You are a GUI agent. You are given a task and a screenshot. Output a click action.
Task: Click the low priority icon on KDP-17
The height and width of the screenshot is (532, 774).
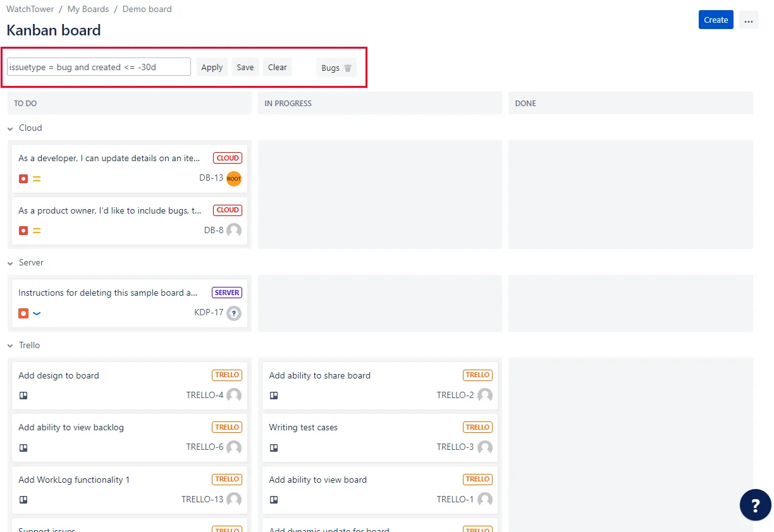[x=37, y=313]
